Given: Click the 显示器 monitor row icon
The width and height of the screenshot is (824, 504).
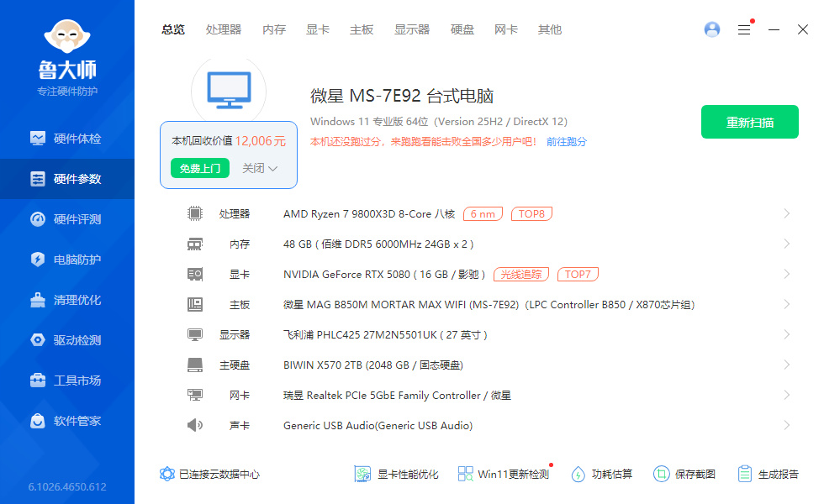Looking at the screenshot, I should tap(195, 335).
